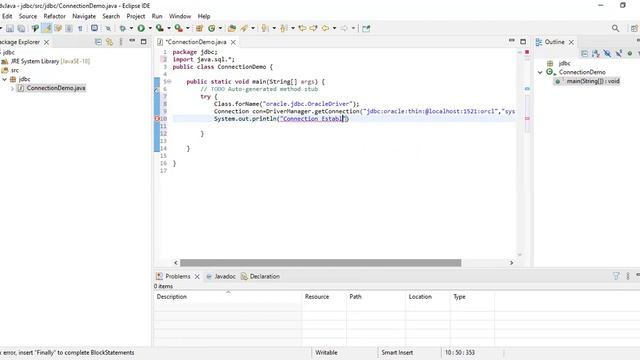Image resolution: width=640 pixels, height=360 pixels.
Task: Open the External Tools dropdown arrow
Action: click(187, 28)
